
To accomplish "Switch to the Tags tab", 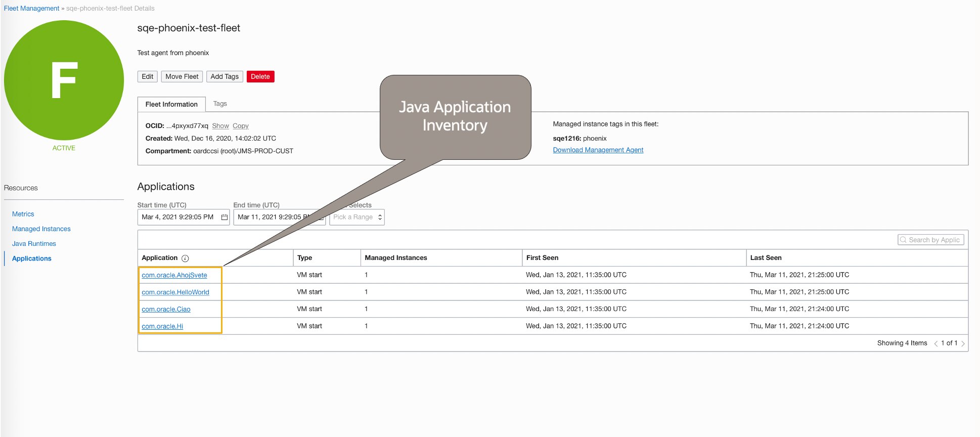I will [x=220, y=104].
